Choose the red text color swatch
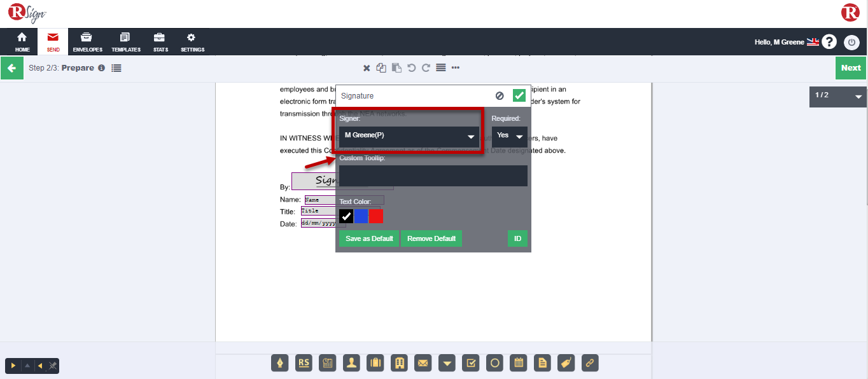This screenshot has width=868, height=379. coord(376,217)
